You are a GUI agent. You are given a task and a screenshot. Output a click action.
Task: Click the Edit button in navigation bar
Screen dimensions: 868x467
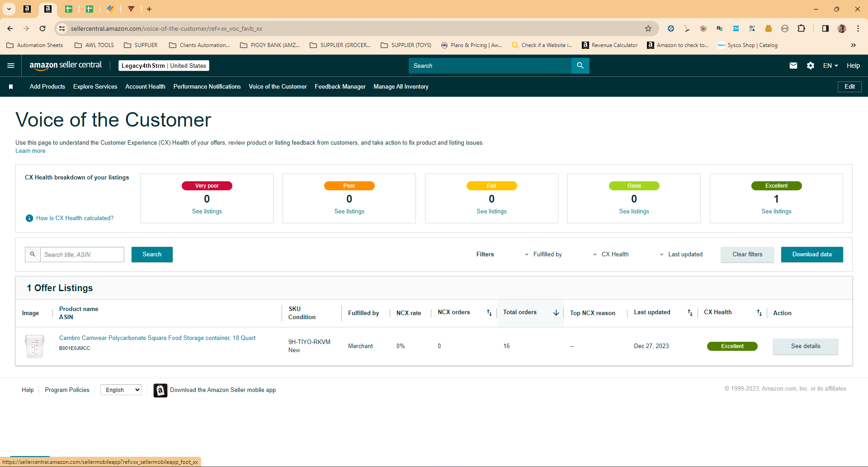tap(849, 87)
